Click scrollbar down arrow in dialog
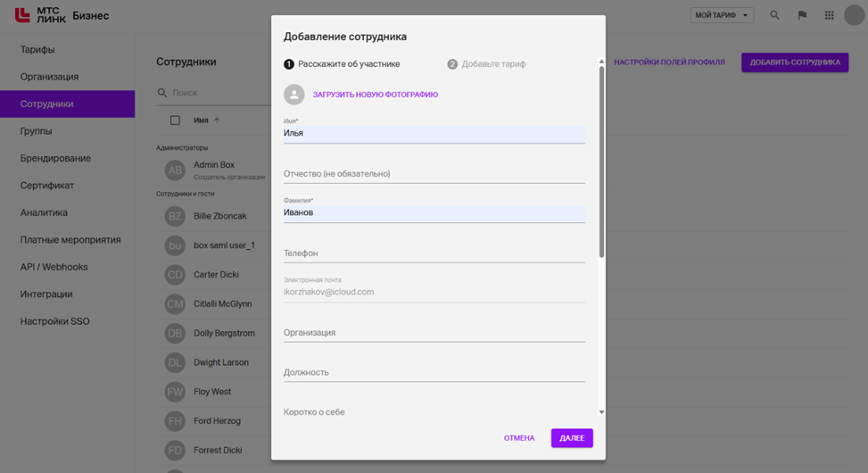The height and width of the screenshot is (473, 868). 601,412
